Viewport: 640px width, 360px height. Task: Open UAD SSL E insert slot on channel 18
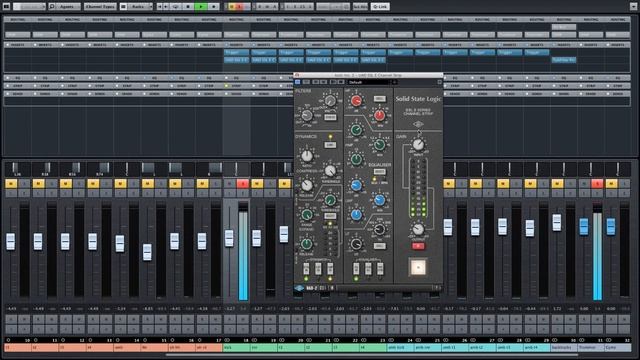pos(236,60)
